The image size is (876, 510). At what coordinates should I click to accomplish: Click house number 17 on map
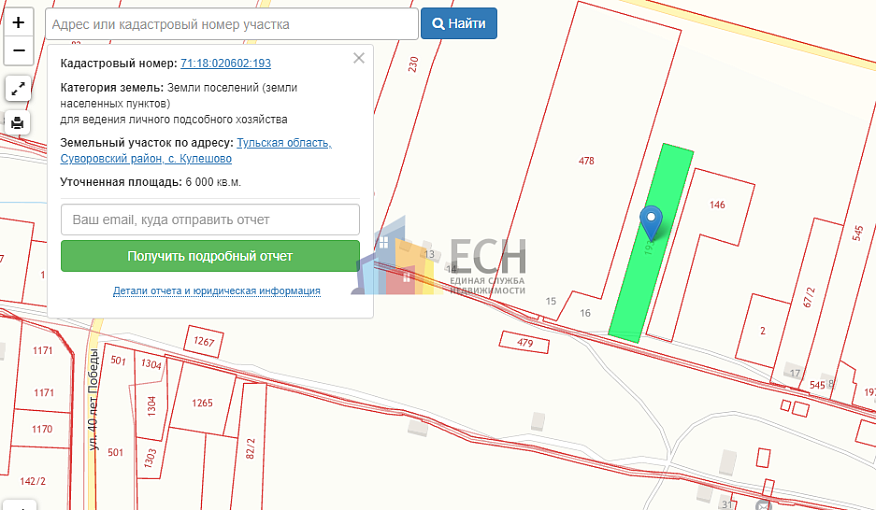point(794,373)
